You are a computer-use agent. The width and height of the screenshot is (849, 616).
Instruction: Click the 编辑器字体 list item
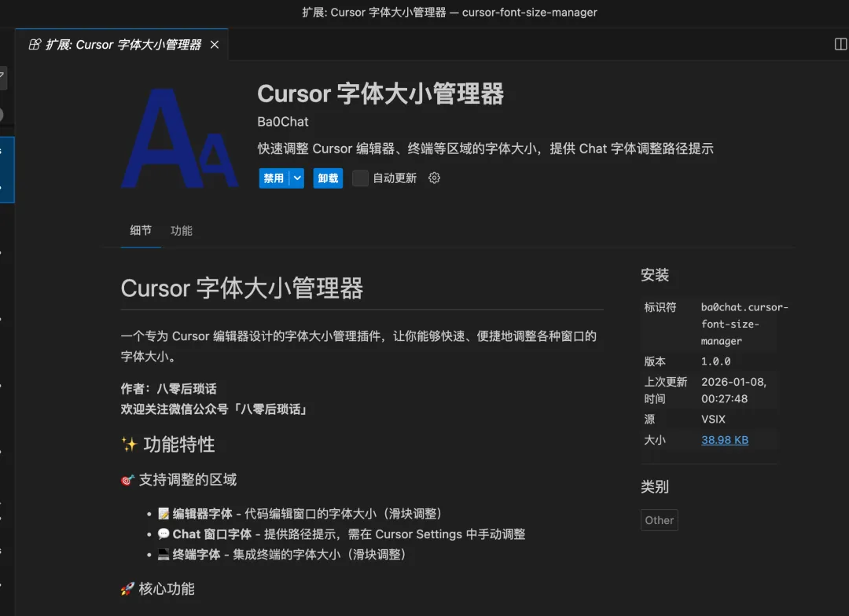pos(300,514)
